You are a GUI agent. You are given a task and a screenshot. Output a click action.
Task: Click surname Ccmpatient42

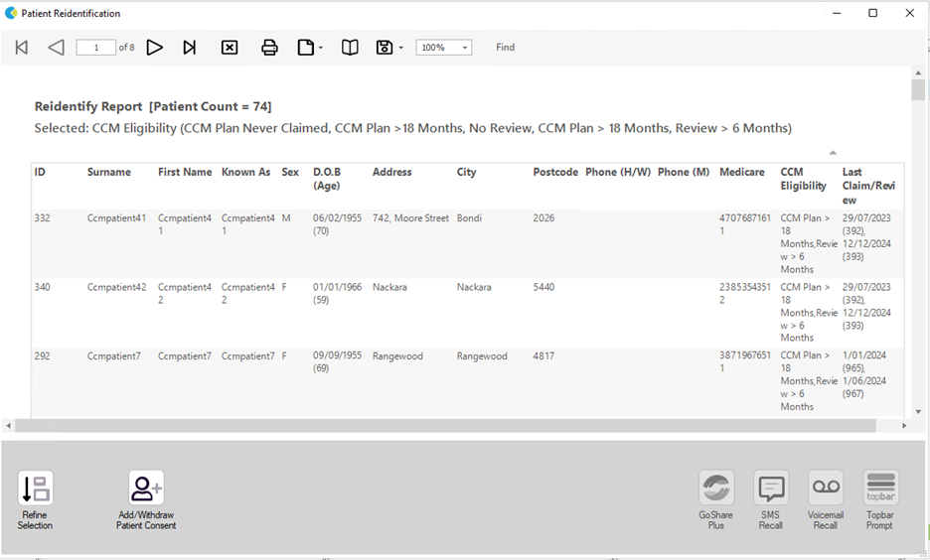click(116, 287)
